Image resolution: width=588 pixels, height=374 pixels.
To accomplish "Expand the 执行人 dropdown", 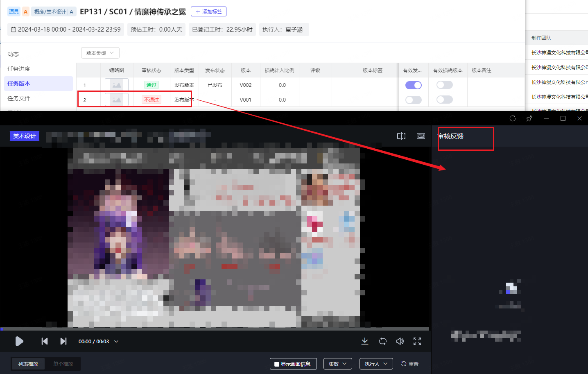I will (376, 364).
